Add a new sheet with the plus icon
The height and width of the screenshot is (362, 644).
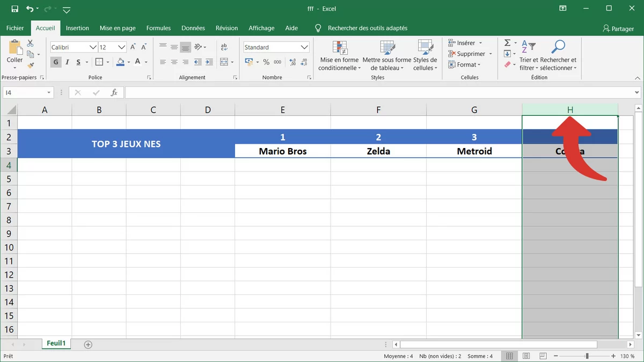pyautogui.click(x=88, y=344)
